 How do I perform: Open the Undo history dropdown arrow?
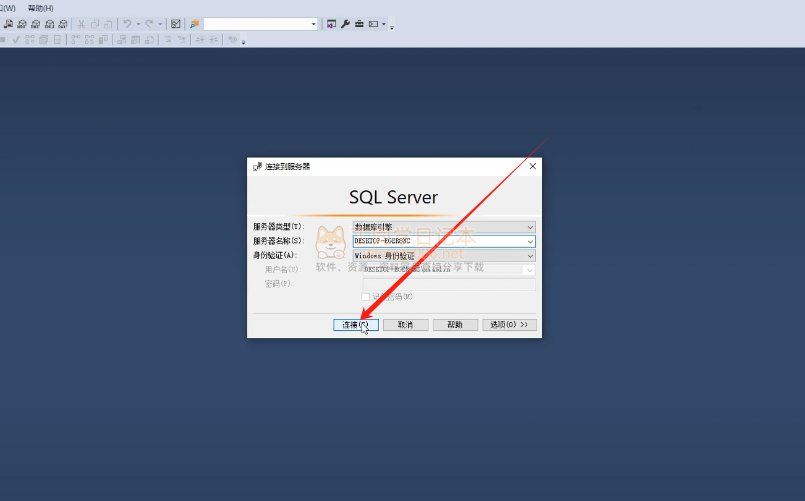click(138, 24)
